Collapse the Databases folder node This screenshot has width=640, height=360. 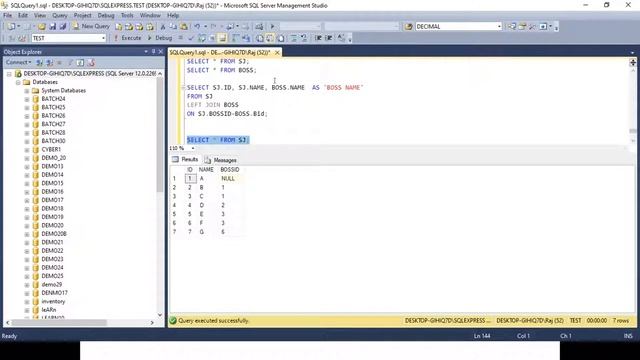(18, 82)
